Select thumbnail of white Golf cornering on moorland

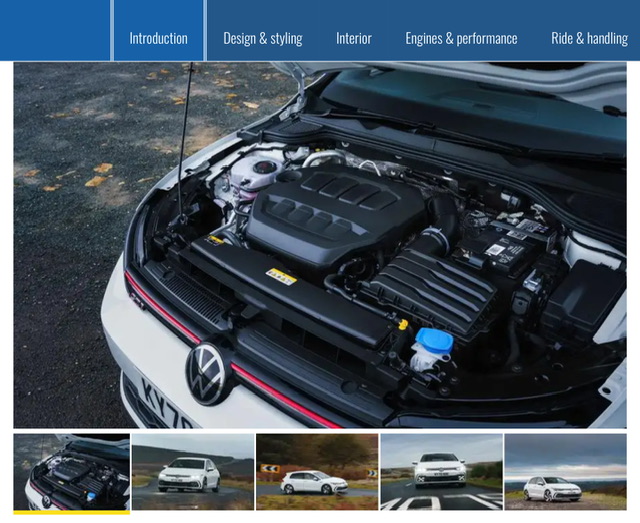193,472
